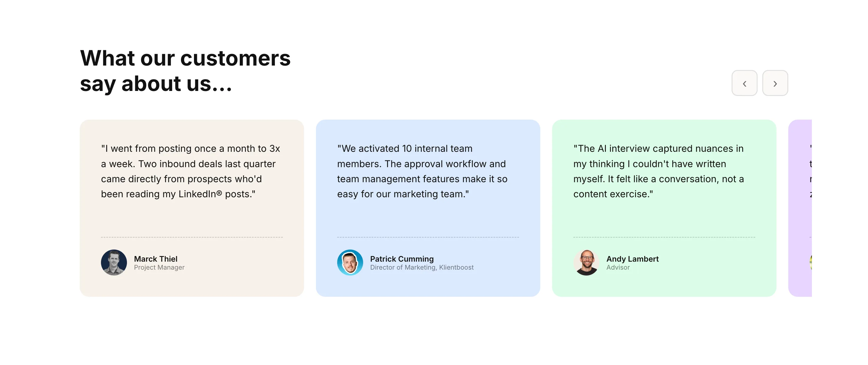The image size is (868, 365).
Task: Click the Advisor role text
Action: (x=618, y=267)
